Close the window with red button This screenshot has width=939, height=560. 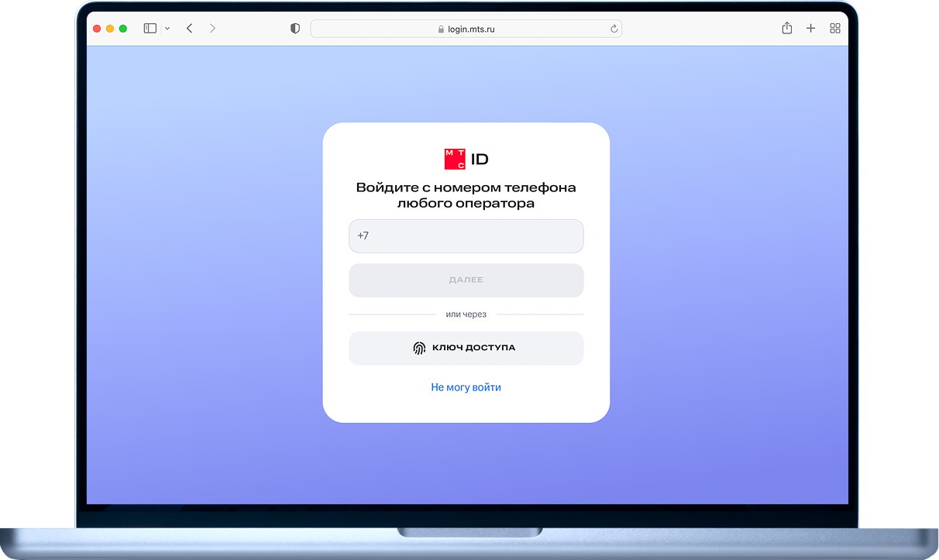click(x=97, y=29)
